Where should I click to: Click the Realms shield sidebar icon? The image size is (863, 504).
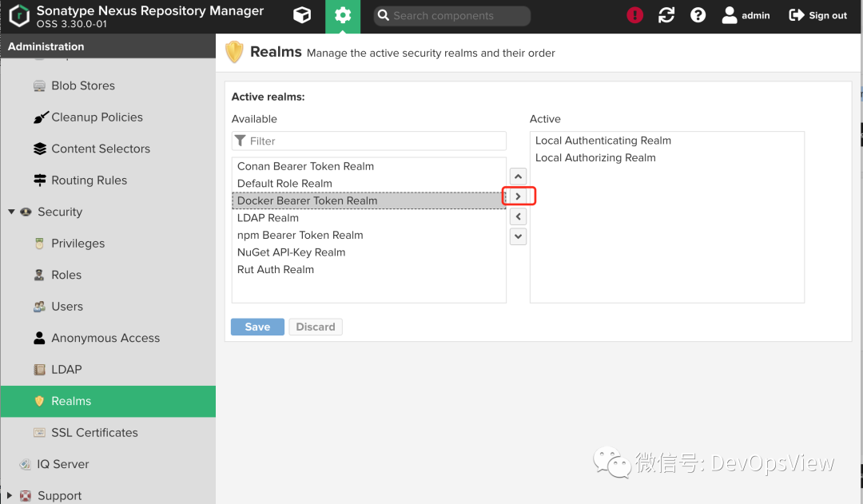pyautogui.click(x=39, y=401)
